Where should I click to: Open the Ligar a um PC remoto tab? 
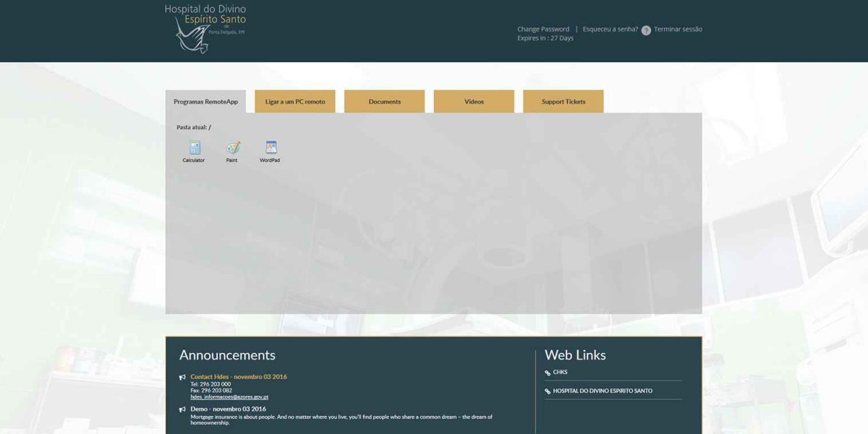click(x=294, y=101)
